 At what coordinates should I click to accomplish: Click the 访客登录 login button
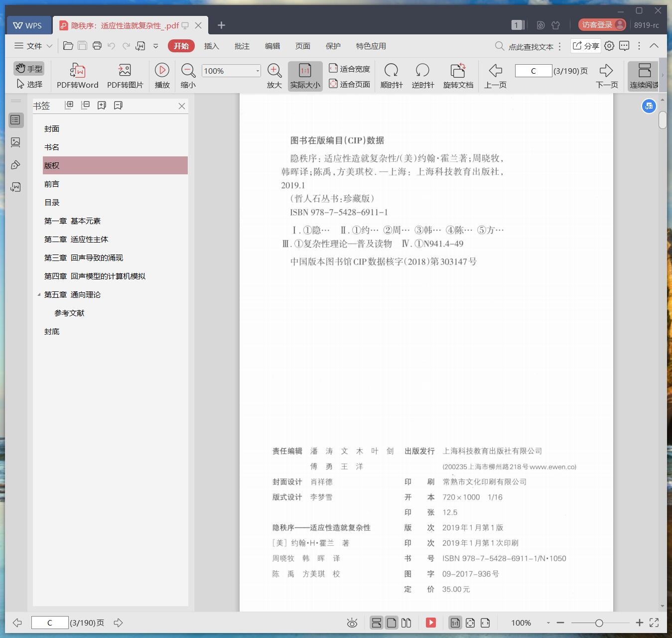pos(602,25)
